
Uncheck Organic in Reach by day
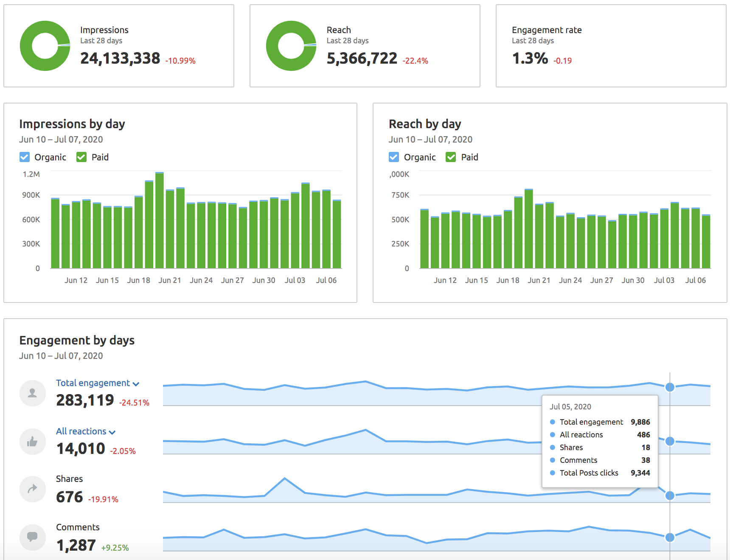click(x=394, y=157)
